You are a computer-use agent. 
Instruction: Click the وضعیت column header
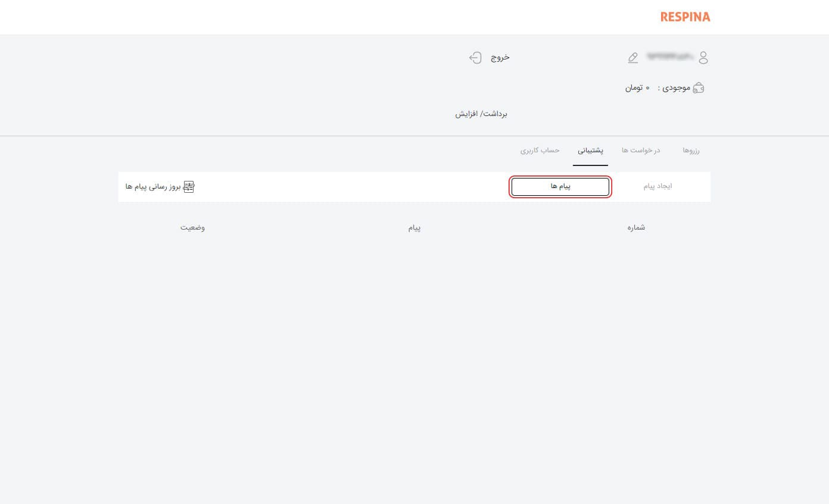click(193, 228)
